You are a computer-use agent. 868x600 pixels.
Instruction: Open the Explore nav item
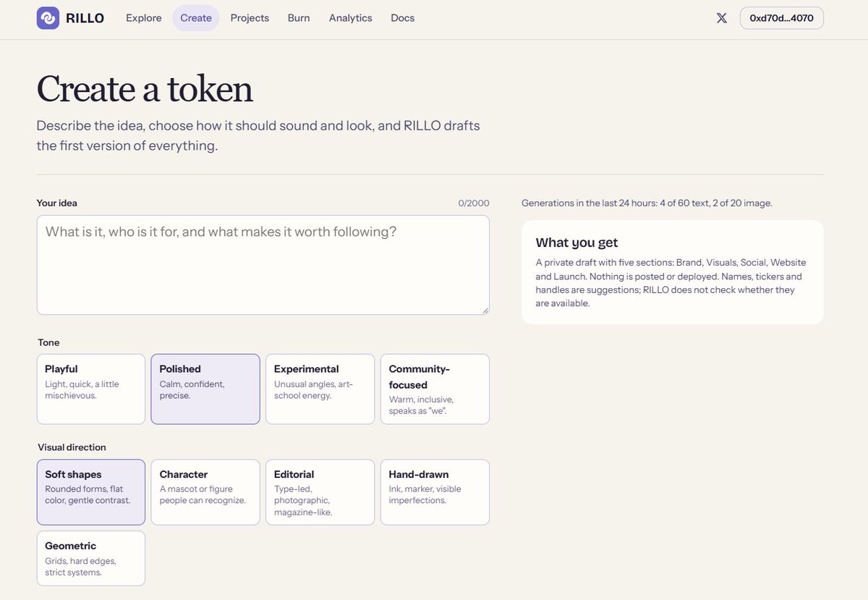[144, 18]
